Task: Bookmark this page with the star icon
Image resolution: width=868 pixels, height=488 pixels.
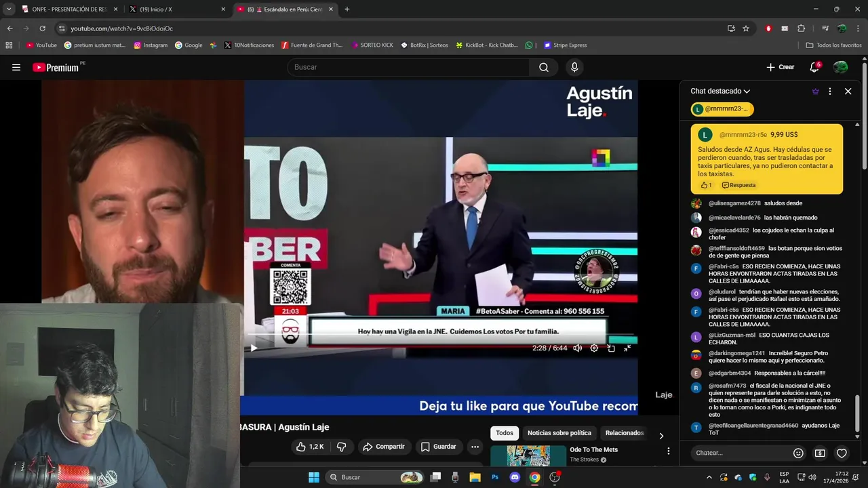Action: [746, 28]
